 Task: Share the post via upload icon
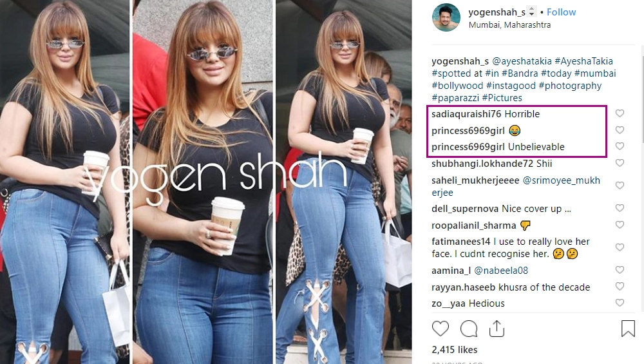point(497,329)
